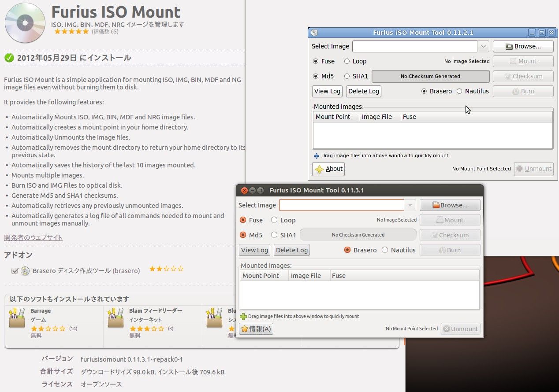The height and width of the screenshot is (392, 559).
Task: Click the plus icon beside drag hint in 0.11.2.1 window
Action: (x=316, y=155)
